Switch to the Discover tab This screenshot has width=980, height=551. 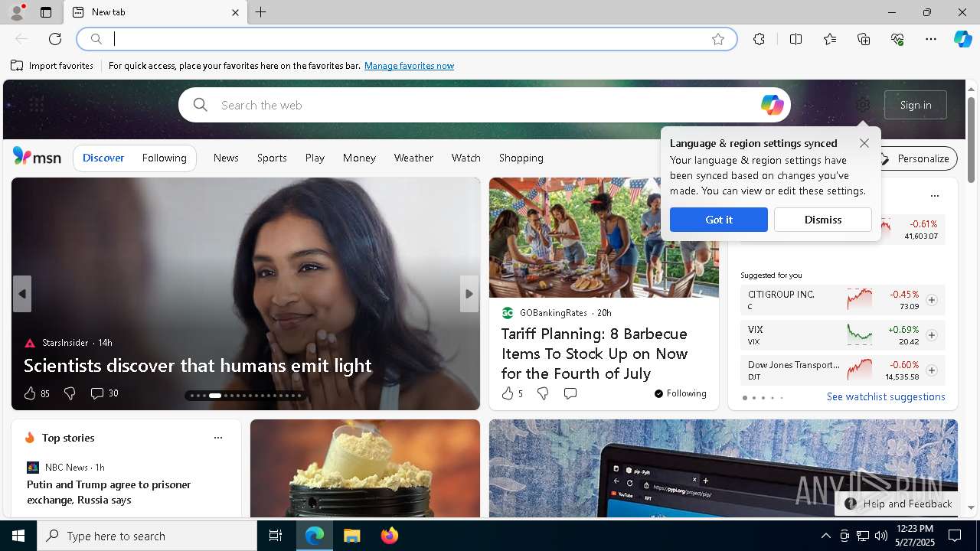point(103,158)
